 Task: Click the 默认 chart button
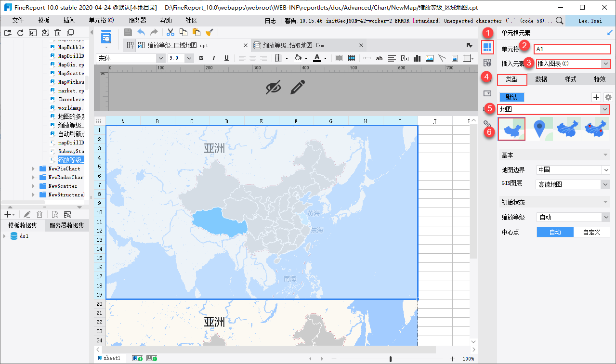pos(511,97)
